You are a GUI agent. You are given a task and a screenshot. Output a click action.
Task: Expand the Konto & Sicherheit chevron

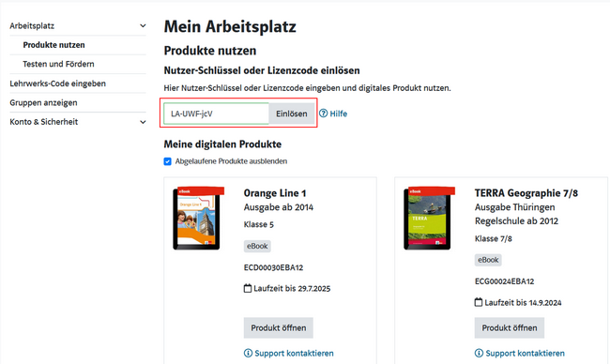[x=143, y=122]
